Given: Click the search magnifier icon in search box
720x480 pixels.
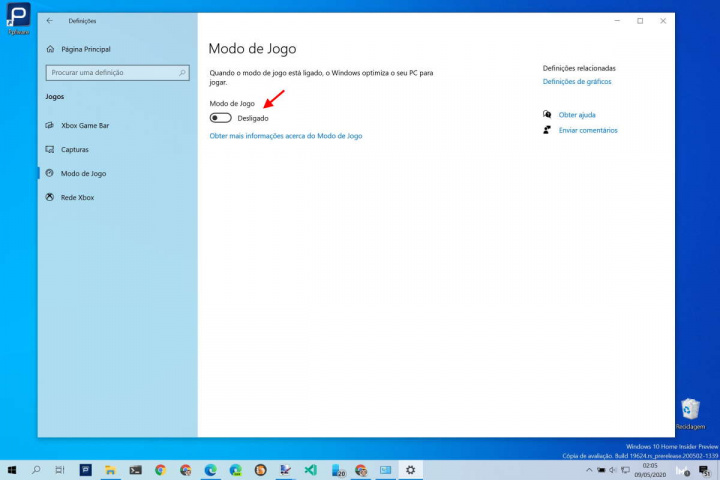Looking at the screenshot, I should click(x=182, y=73).
